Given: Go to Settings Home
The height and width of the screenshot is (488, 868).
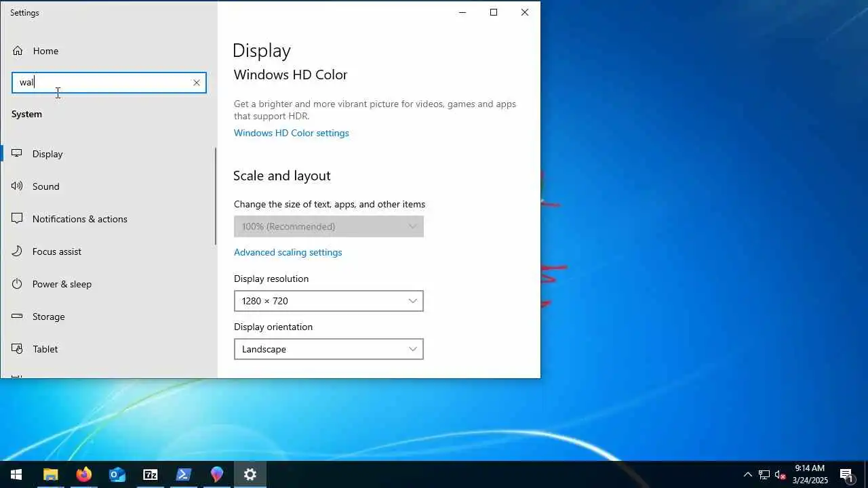Looking at the screenshot, I should click(x=108, y=51).
